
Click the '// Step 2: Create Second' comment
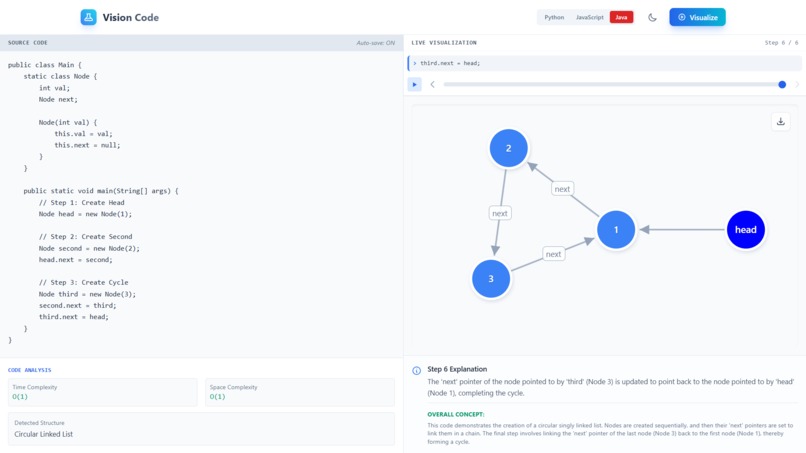(x=85, y=237)
